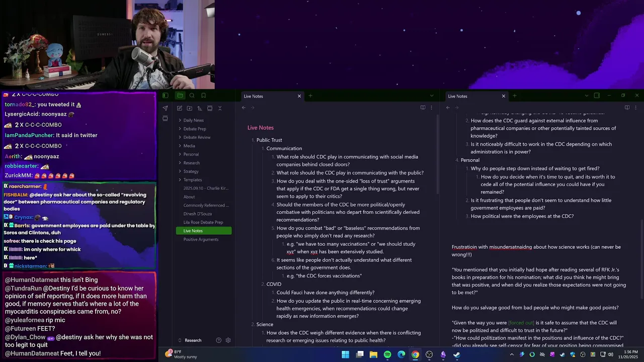Open the Lila Rose Debate Prep note
Image resolution: width=644 pixels, height=362 pixels.
tap(204, 222)
